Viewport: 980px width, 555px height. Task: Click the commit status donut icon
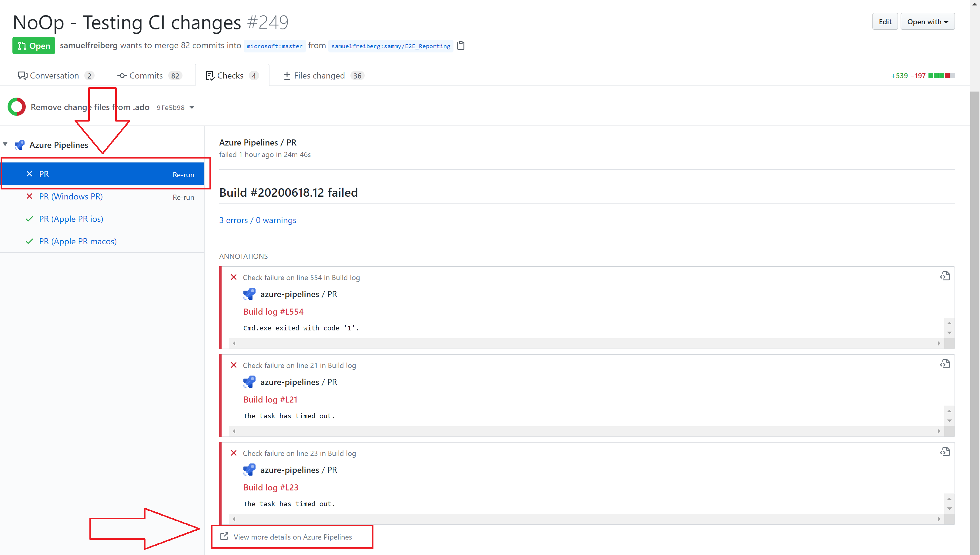pyautogui.click(x=16, y=107)
